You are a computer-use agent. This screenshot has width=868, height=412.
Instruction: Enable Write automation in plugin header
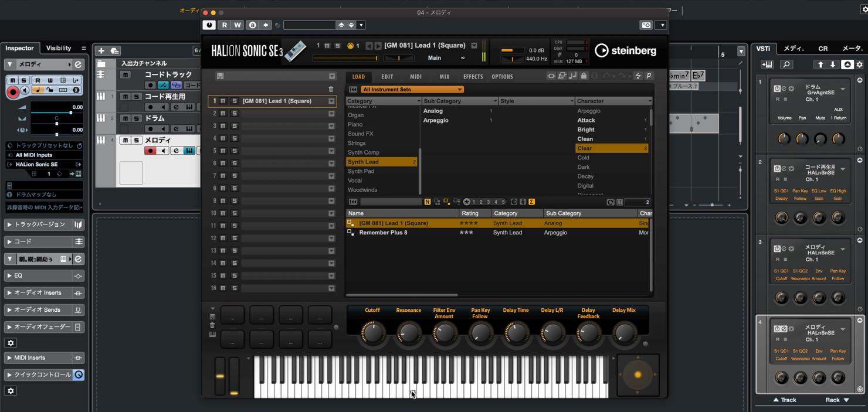pos(237,25)
